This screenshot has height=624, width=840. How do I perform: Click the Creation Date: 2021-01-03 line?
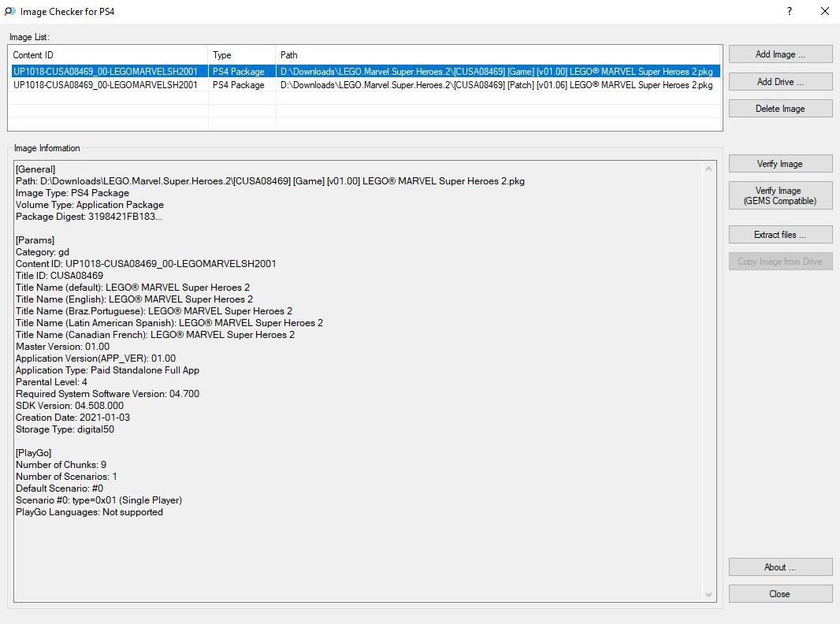point(72,418)
